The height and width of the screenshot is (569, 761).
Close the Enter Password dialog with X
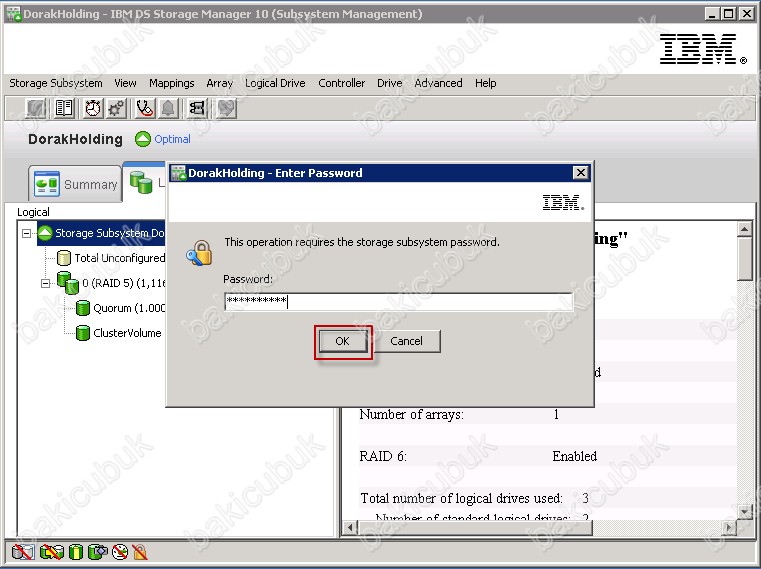[580, 173]
